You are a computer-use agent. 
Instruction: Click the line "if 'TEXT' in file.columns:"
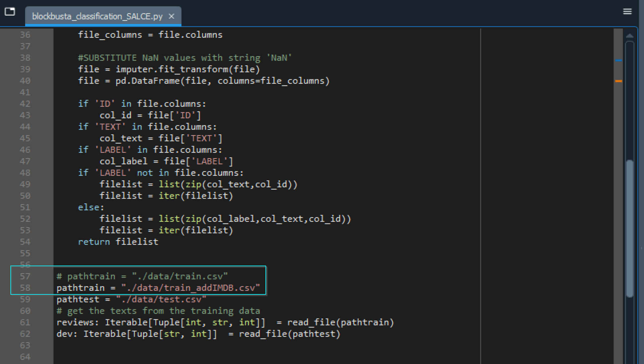147,127
